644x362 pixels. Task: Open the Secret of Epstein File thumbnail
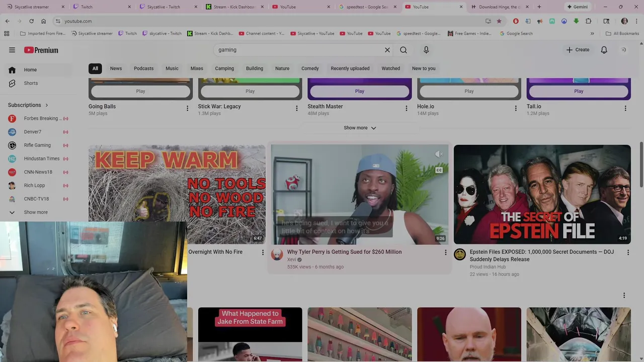click(x=542, y=195)
